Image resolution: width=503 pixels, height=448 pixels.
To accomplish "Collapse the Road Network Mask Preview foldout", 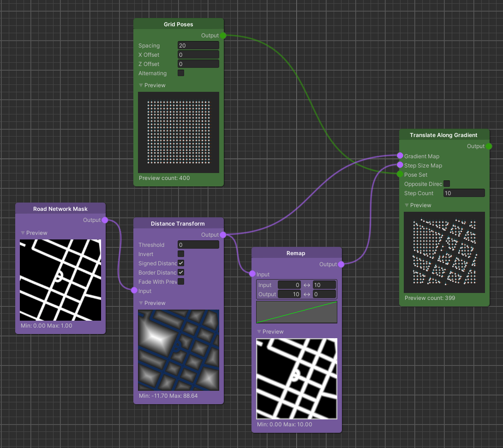I will (x=23, y=233).
